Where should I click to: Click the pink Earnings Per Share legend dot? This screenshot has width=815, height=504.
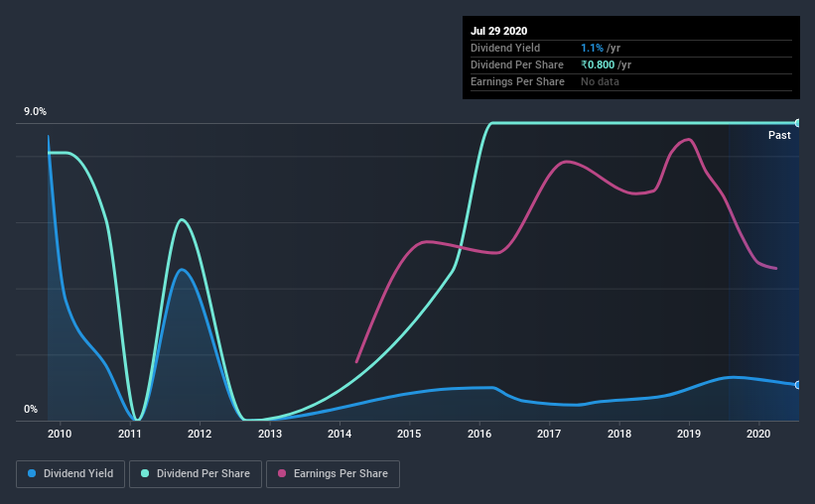282,473
